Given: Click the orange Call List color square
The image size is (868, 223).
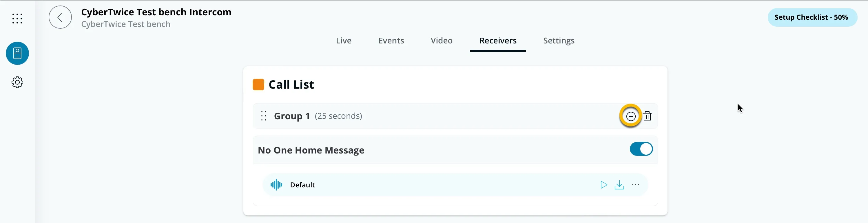Looking at the screenshot, I should [x=258, y=85].
